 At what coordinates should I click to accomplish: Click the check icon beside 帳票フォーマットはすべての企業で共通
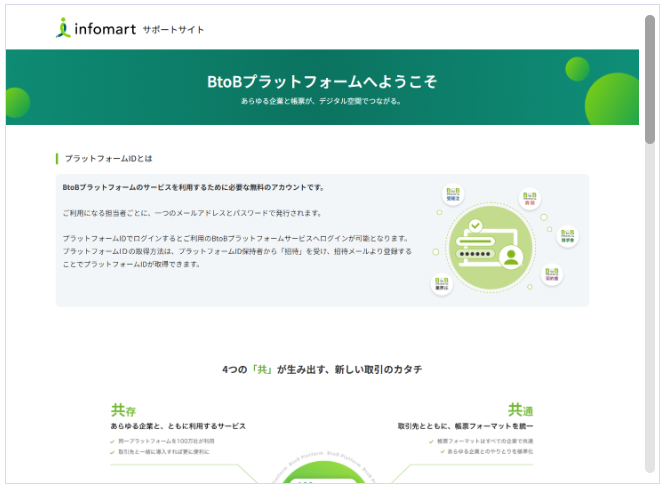pos(431,441)
